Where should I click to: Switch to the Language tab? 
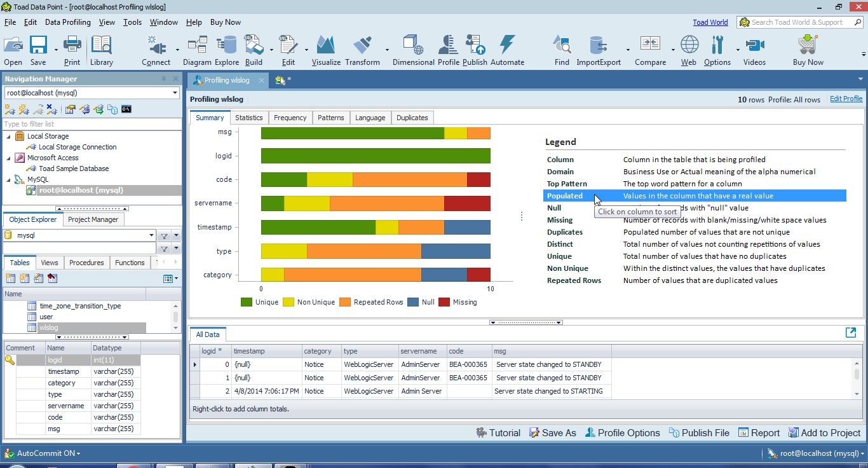pos(370,118)
